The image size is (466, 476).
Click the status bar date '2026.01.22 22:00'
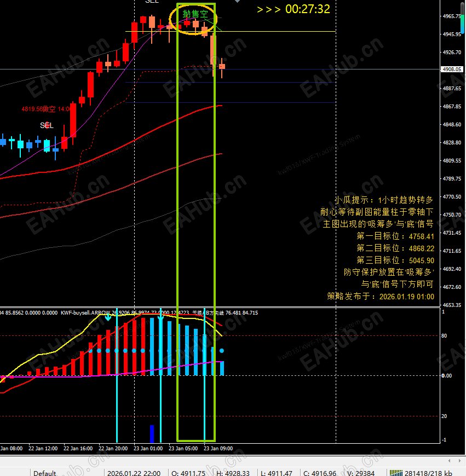point(134,473)
